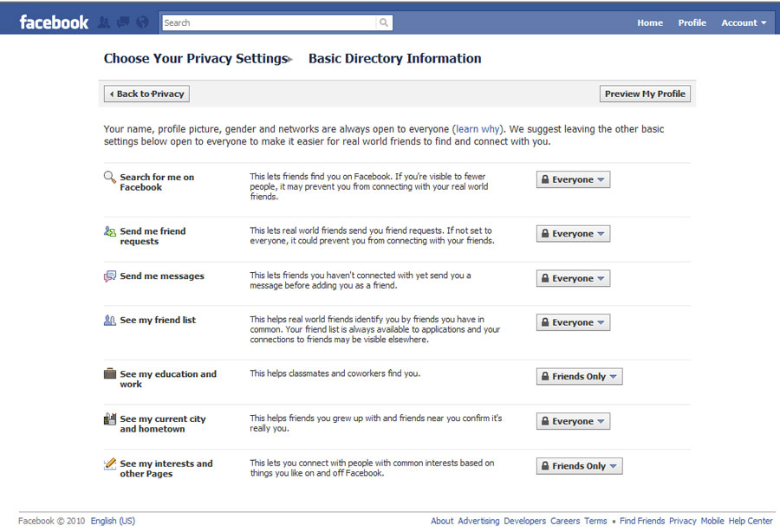Click the Send me friend requests label
Image resolution: width=780 pixels, height=532 pixels.
(153, 237)
